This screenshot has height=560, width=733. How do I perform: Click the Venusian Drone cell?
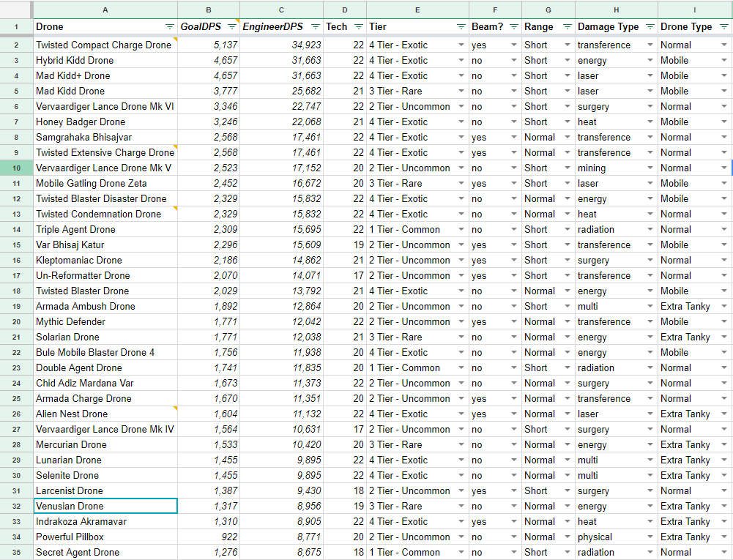point(105,507)
